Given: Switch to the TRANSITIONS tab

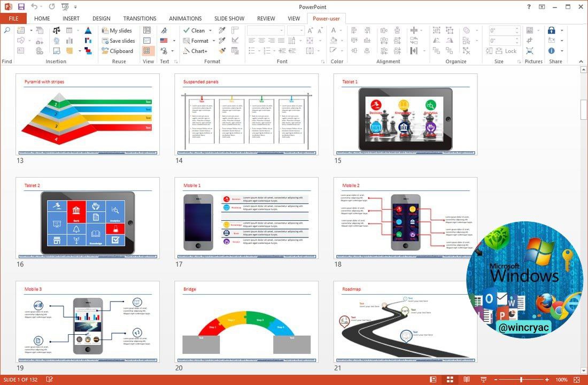Looking at the screenshot, I should pyautogui.click(x=140, y=18).
